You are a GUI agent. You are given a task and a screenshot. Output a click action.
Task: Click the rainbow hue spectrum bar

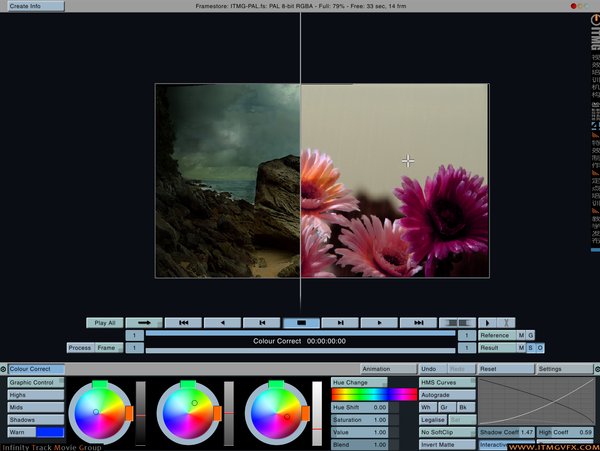tap(374, 395)
